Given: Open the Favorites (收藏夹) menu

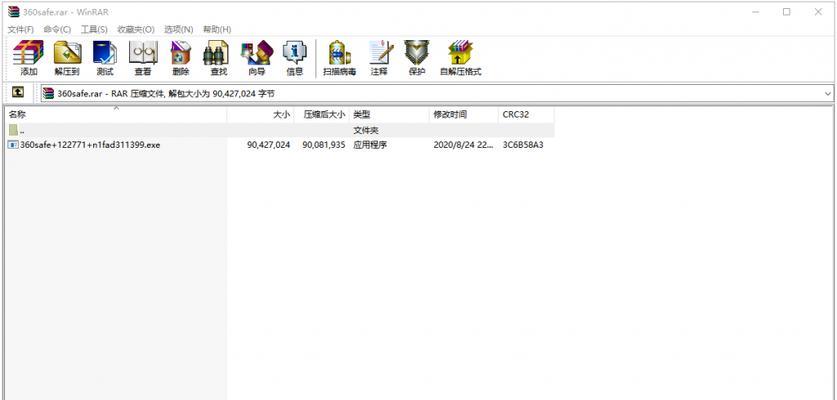Looking at the screenshot, I should (x=136, y=29).
